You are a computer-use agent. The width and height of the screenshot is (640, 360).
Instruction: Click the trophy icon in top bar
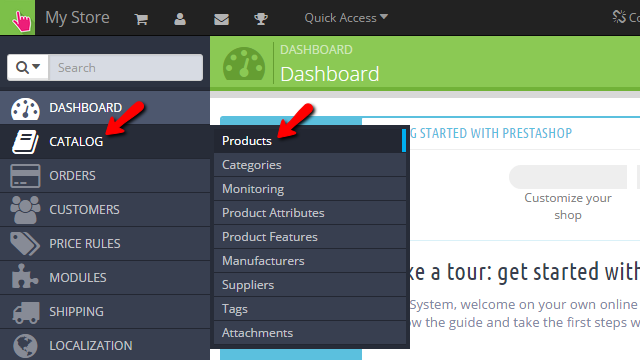click(x=261, y=19)
